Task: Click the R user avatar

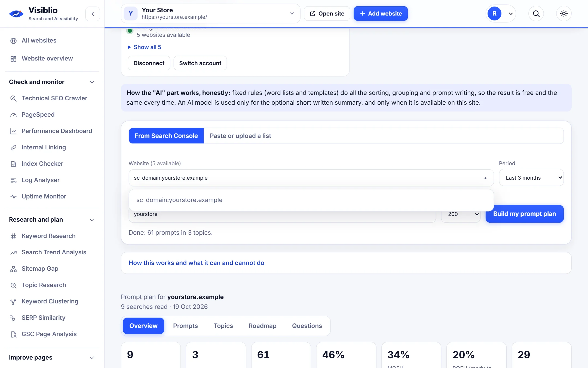Action: click(494, 14)
